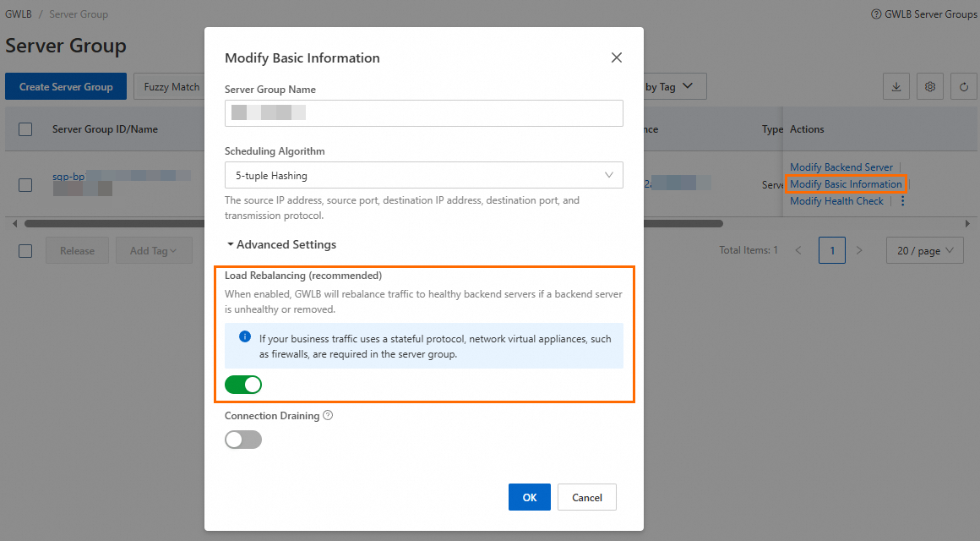Image resolution: width=980 pixels, height=541 pixels.
Task: Go to the next page arrow
Action: pyautogui.click(x=859, y=250)
